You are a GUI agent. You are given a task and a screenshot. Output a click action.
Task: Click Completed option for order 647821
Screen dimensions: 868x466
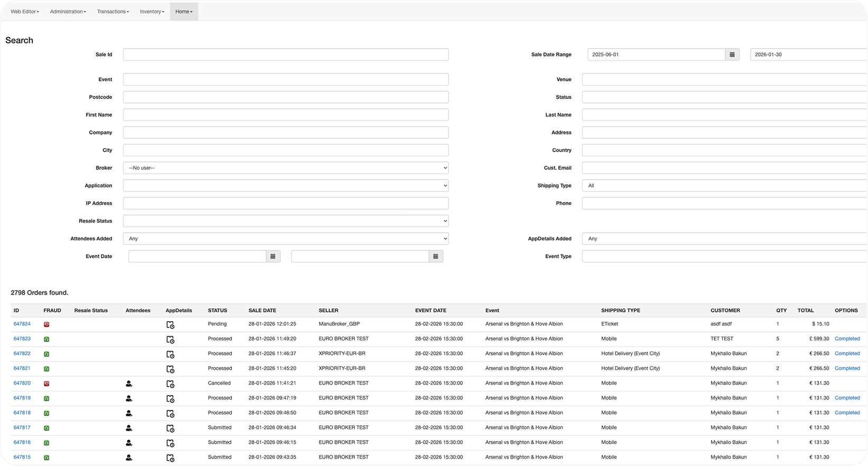tap(847, 368)
